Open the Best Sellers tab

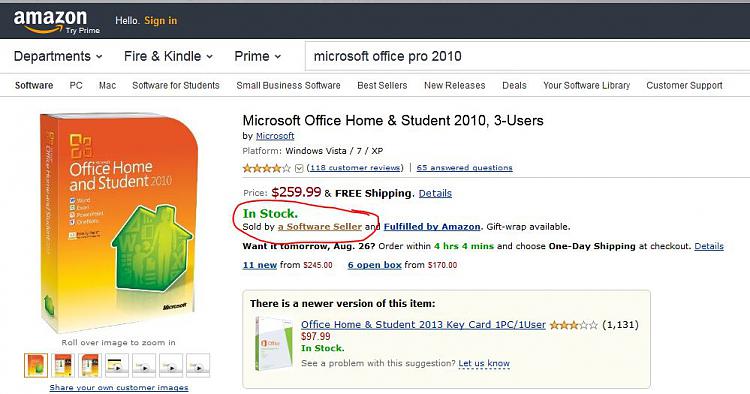pos(382,86)
